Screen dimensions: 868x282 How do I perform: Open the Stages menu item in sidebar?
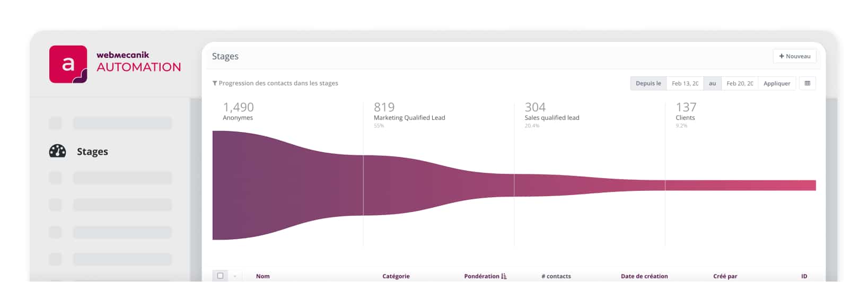[92, 152]
